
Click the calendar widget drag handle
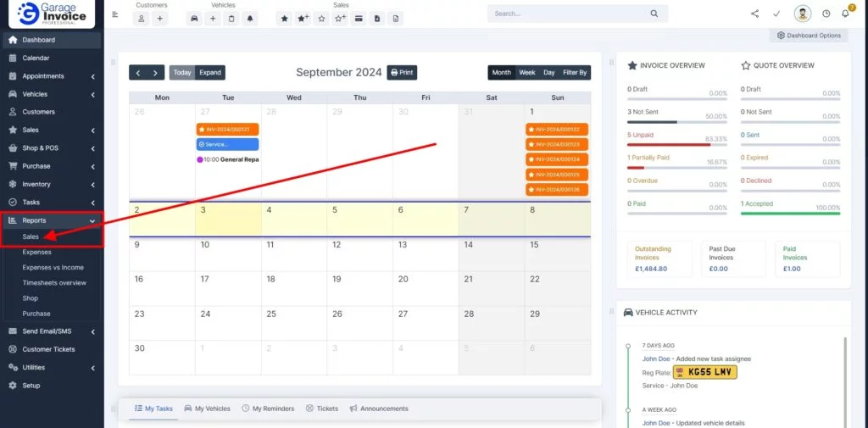(x=114, y=62)
